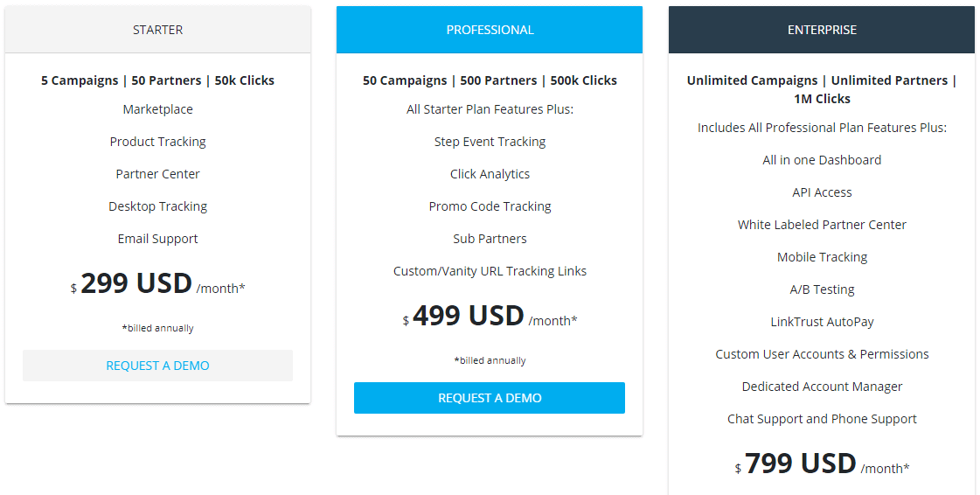Select the STARTER plan header
The height and width of the screenshot is (495, 980).
(x=157, y=30)
